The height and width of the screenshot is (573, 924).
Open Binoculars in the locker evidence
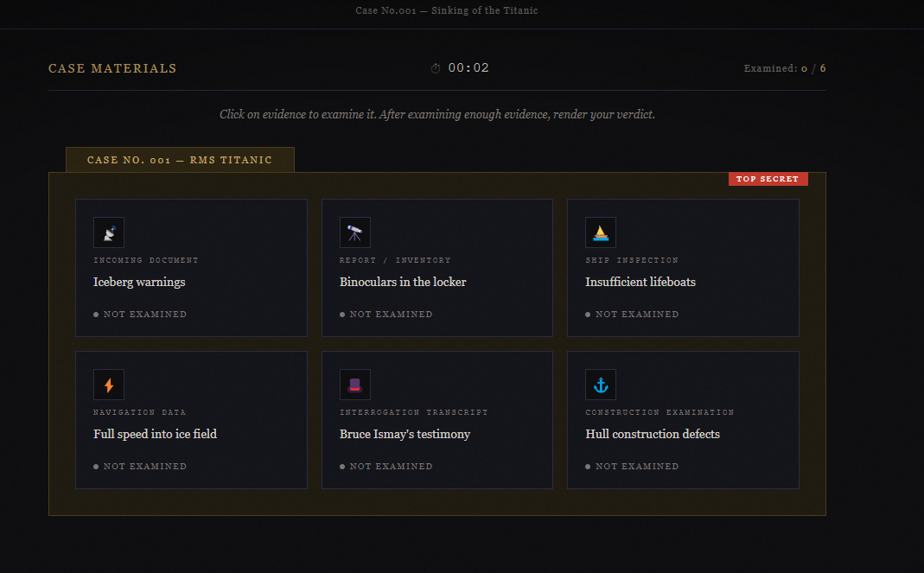[437, 268]
